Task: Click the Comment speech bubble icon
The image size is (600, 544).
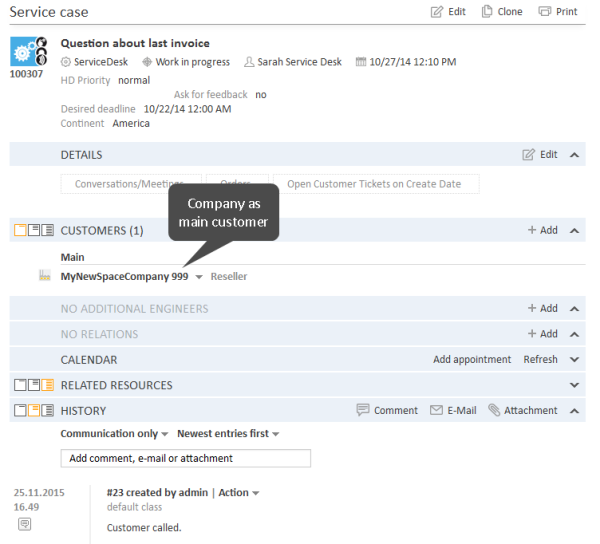Action: [x=363, y=410]
